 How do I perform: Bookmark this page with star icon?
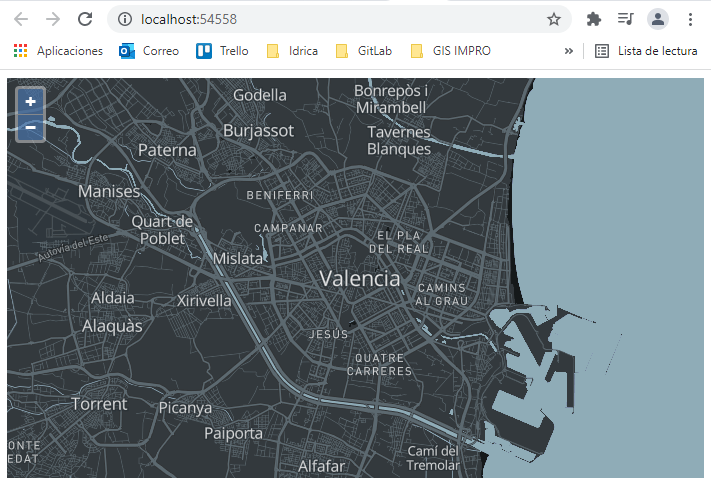click(x=553, y=19)
